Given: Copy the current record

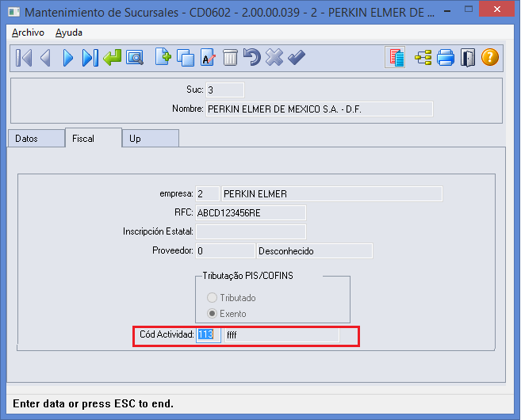Looking at the screenshot, I should (x=186, y=58).
